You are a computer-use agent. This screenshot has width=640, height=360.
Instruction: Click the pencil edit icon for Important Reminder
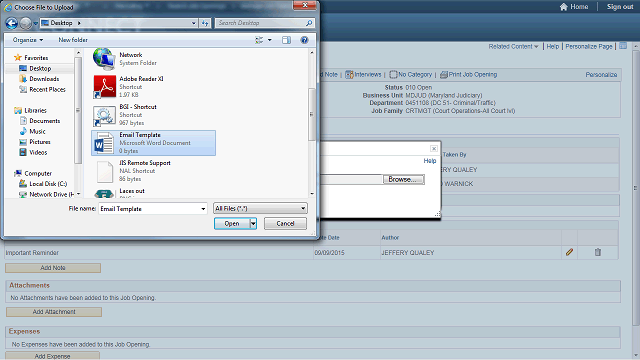[x=569, y=252]
